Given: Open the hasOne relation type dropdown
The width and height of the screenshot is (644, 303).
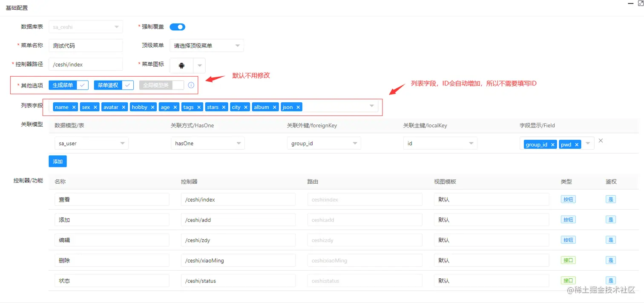Looking at the screenshot, I should point(207,143).
